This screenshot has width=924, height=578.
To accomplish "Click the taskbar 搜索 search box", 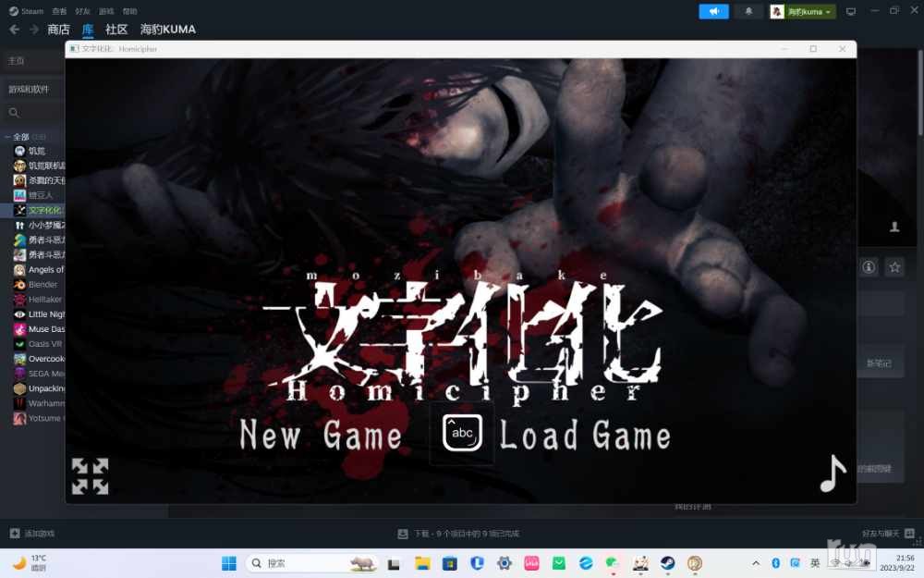I will tap(312, 563).
